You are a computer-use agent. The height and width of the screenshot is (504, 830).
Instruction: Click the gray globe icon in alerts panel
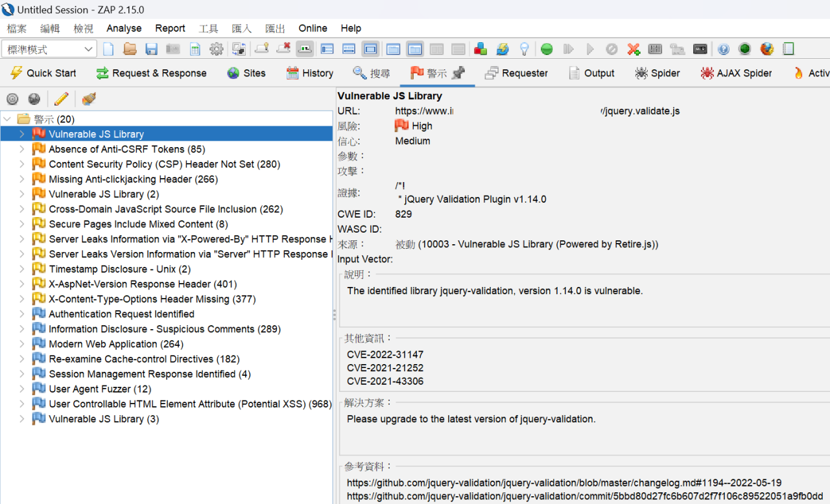point(34,99)
